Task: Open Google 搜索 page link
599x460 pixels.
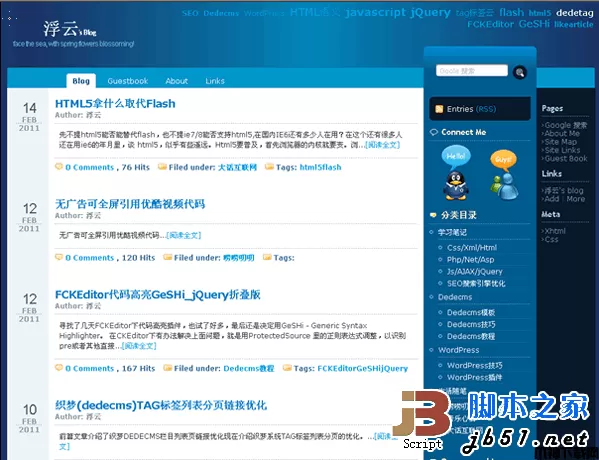Action: point(566,125)
